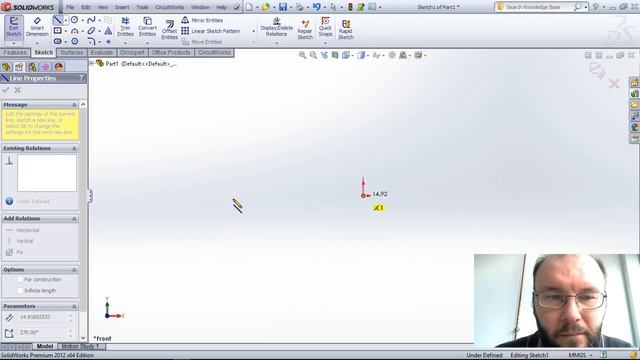Select the Ellipse sketch tool

point(91,31)
